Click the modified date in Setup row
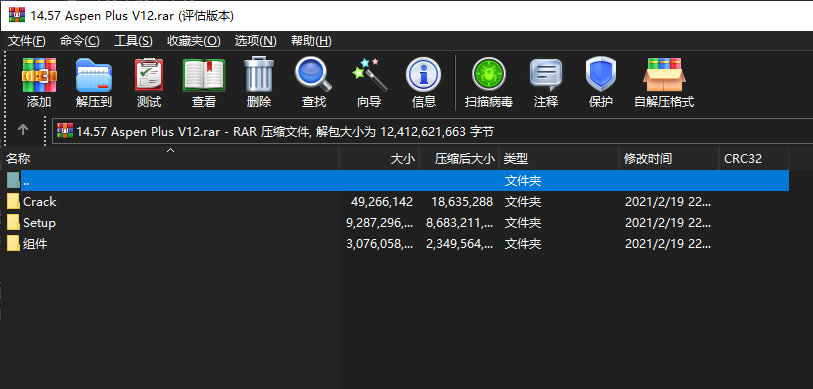The image size is (813, 389). [668, 223]
